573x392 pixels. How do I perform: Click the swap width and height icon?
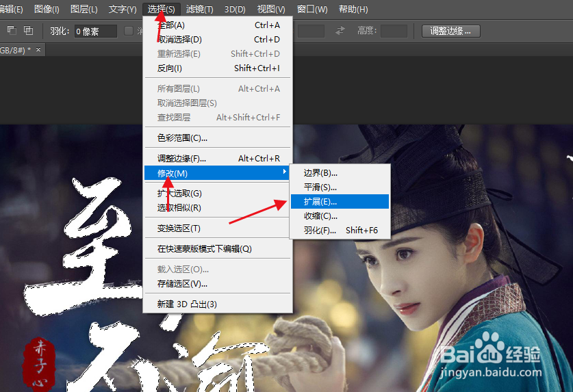point(340,31)
